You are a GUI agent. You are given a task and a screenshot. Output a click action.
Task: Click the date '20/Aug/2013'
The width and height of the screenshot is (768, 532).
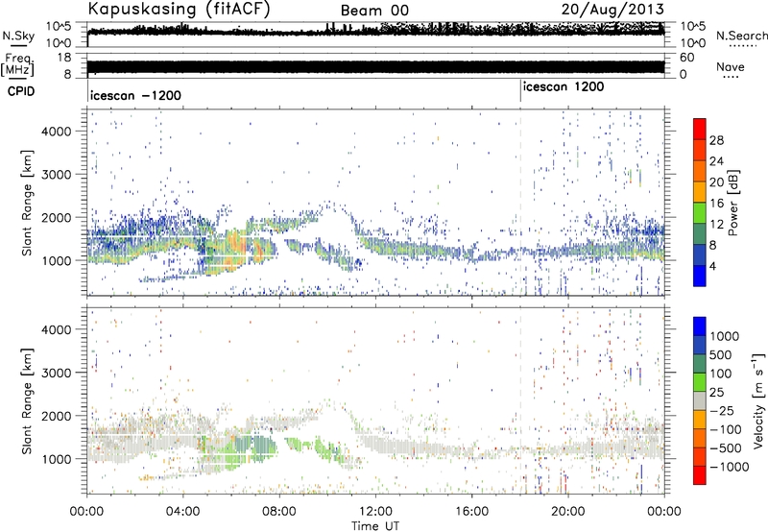pos(612,10)
